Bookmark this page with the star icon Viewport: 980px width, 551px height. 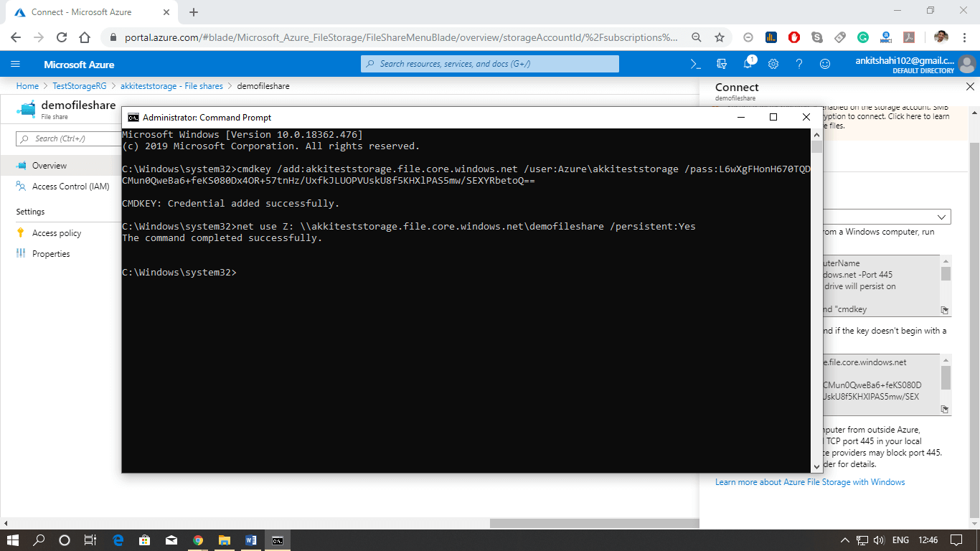[719, 37]
